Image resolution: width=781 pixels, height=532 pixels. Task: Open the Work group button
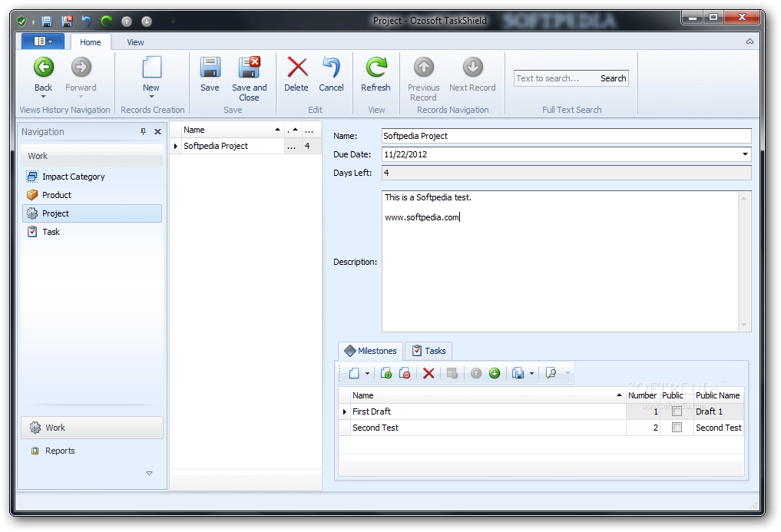point(92,428)
